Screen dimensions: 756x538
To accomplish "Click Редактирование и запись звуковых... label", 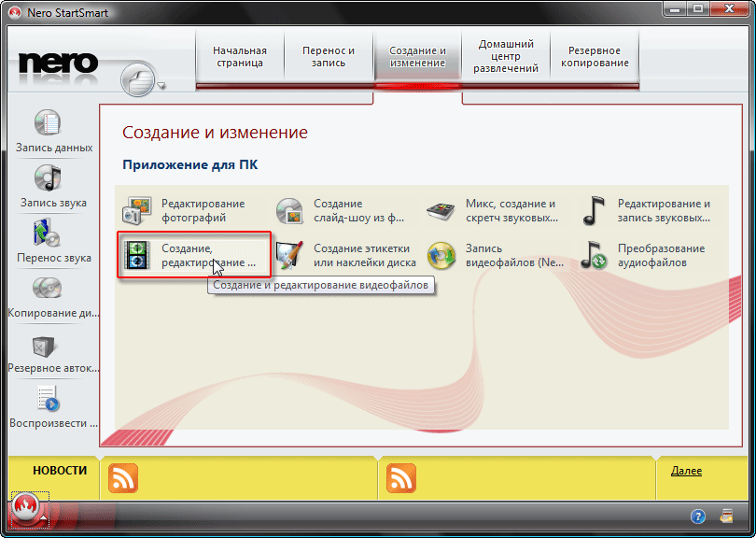I will point(664,211).
